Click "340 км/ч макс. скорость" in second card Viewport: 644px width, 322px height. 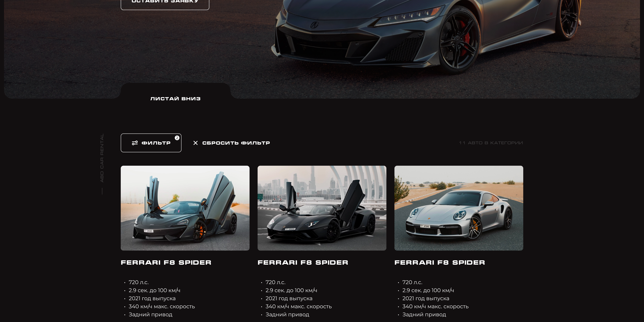(x=299, y=307)
